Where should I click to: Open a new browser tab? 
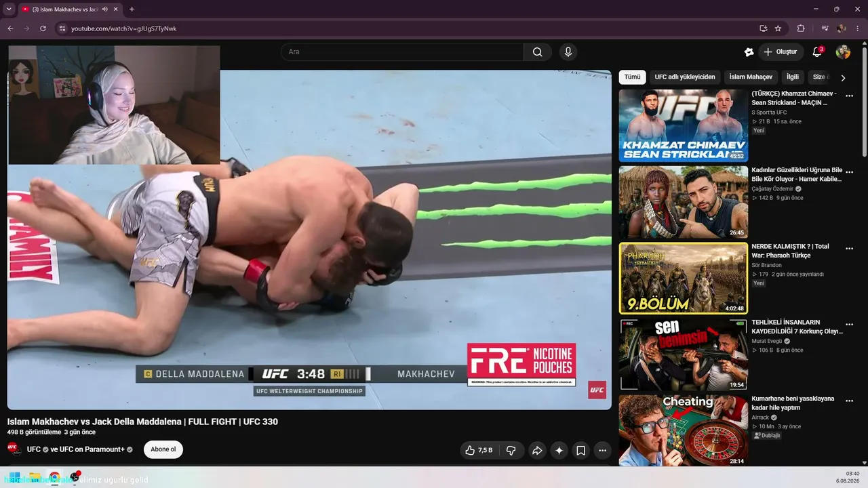132,9
